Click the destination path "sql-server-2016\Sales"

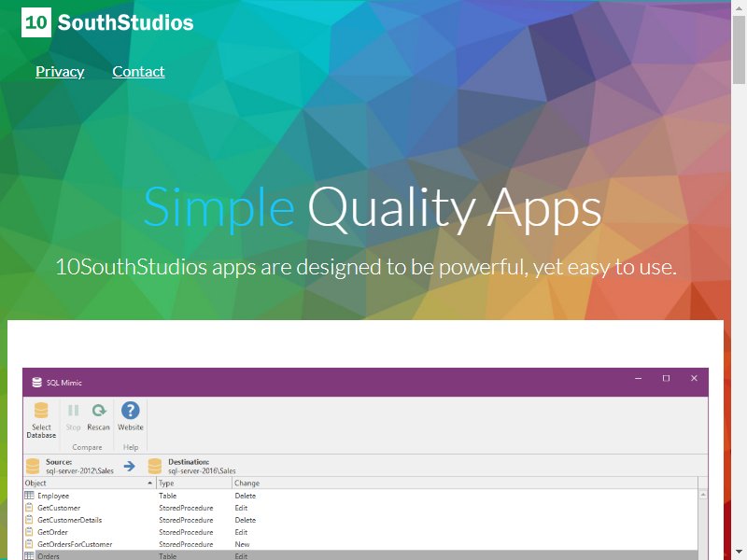tap(202, 471)
